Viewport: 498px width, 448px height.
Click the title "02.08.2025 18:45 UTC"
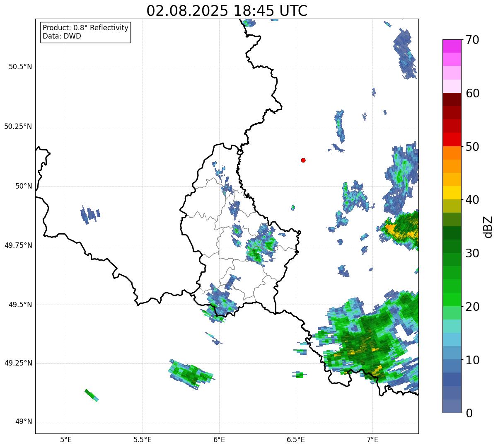point(227,11)
